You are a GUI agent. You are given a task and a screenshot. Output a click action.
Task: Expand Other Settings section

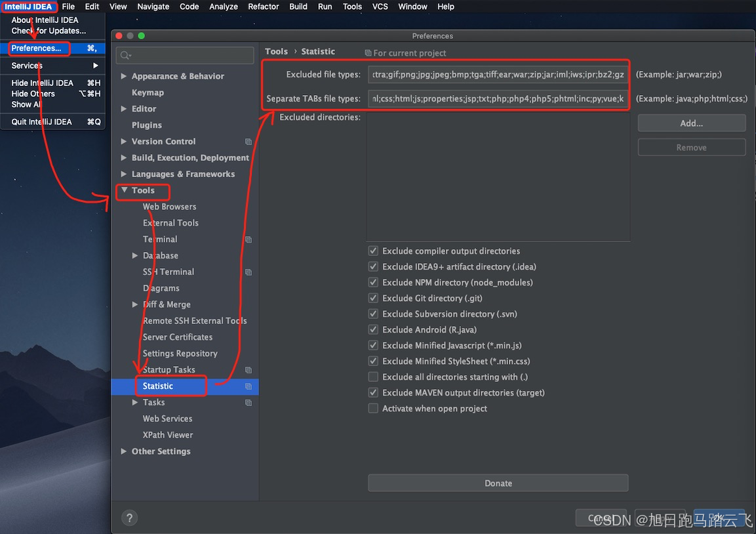123,451
